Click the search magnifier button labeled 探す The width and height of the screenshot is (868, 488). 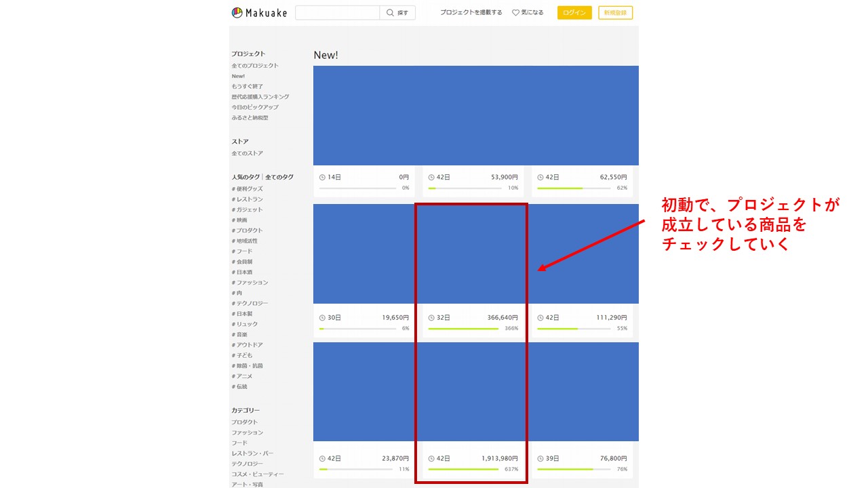397,13
